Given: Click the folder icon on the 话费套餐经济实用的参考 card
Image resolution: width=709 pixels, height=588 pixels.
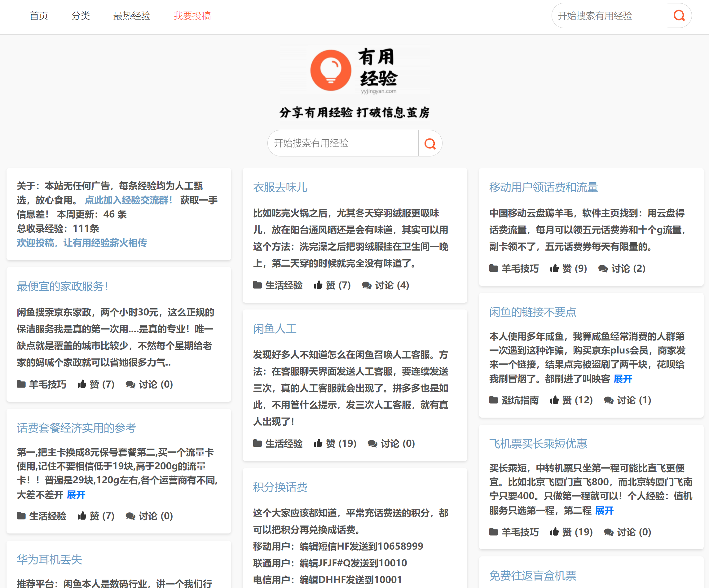Looking at the screenshot, I should point(21,516).
